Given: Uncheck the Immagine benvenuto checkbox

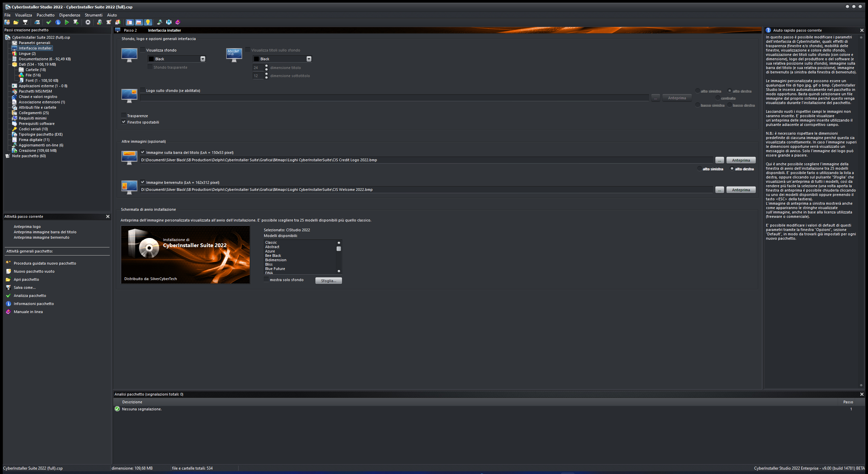Looking at the screenshot, I should click(x=143, y=182).
